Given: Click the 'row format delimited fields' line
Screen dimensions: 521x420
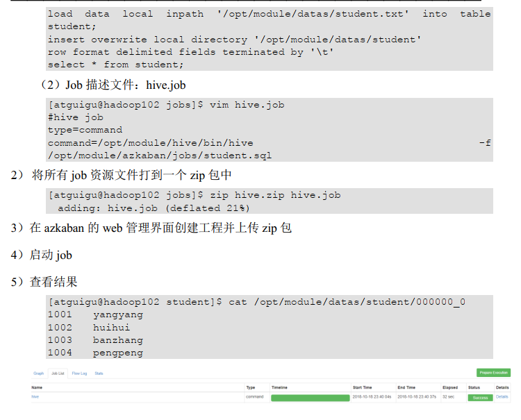Looking at the screenshot, I should (x=190, y=52).
